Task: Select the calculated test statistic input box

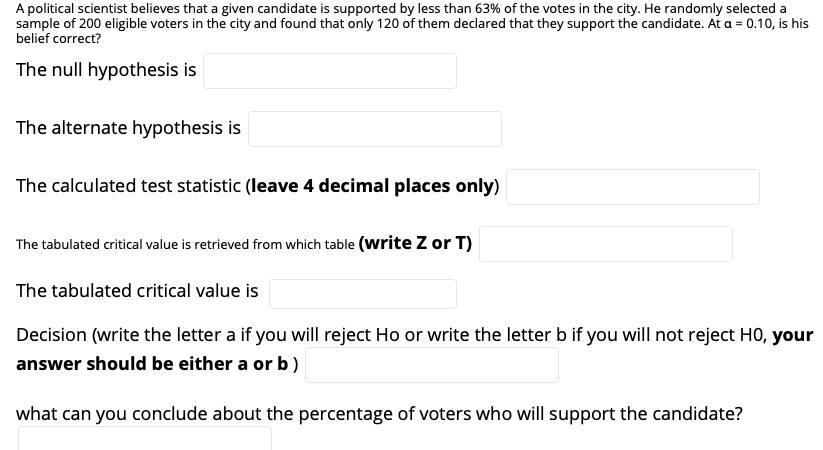Action: 632,187
